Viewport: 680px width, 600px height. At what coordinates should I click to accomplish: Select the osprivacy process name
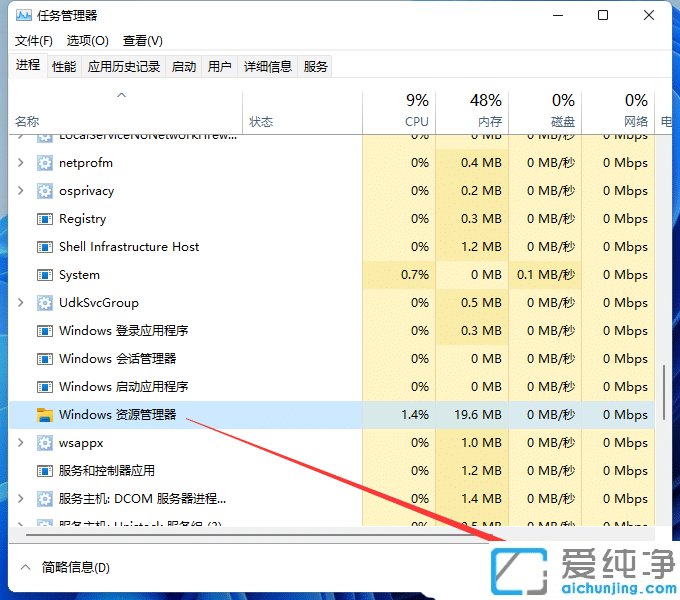coord(87,191)
